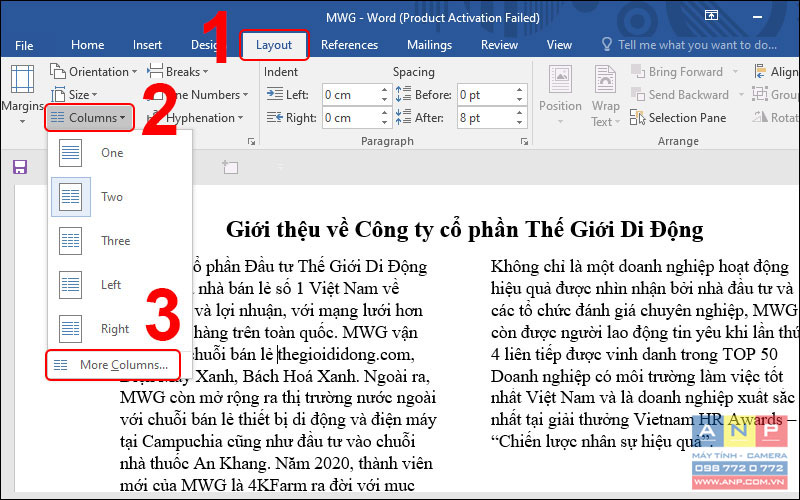Click the Align icon
800x500 pixels.
pos(760,71)
